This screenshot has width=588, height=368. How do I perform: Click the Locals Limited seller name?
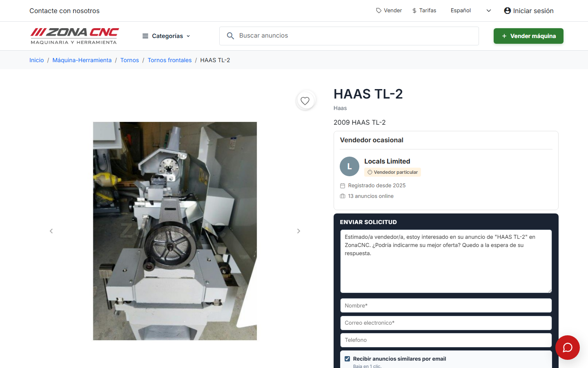click(387, 161)
